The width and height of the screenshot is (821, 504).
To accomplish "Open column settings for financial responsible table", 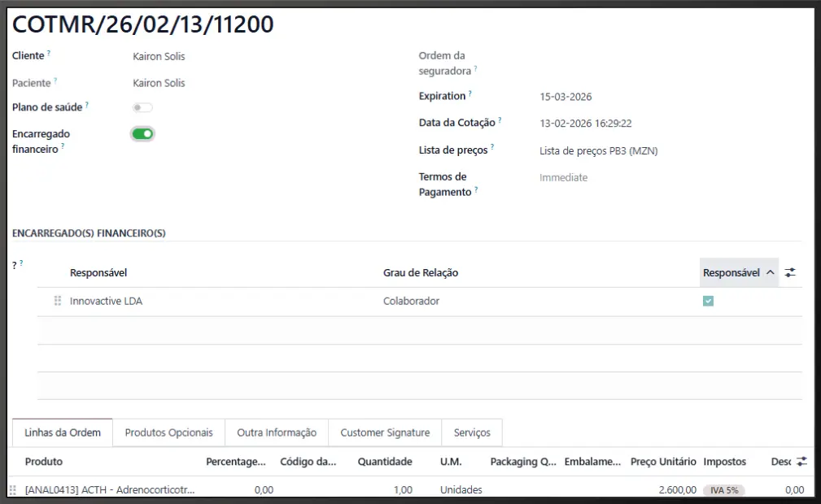I will pyautogui.click(x=790, y=273).
